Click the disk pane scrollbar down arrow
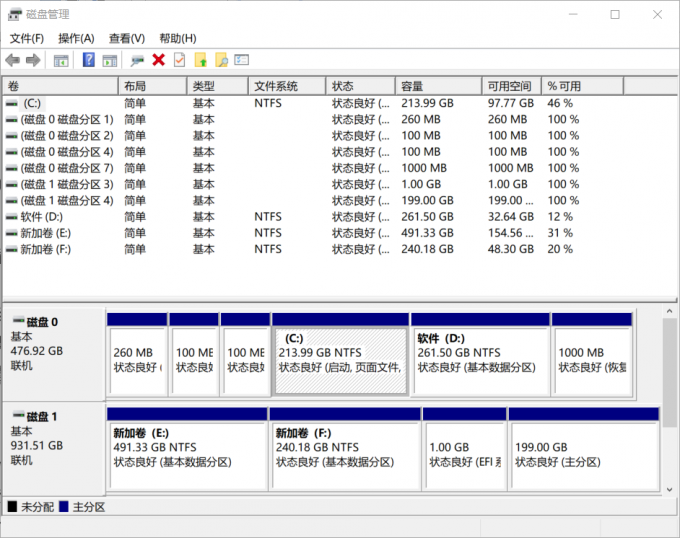Screen dimensions: 680x538 669,489
